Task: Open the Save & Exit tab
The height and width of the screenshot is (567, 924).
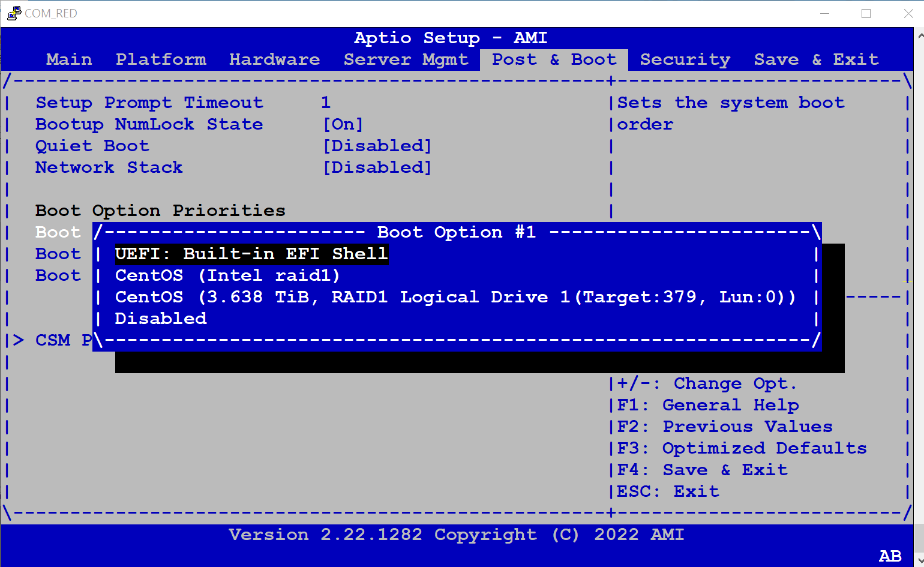Action: (x=816, y=59)
